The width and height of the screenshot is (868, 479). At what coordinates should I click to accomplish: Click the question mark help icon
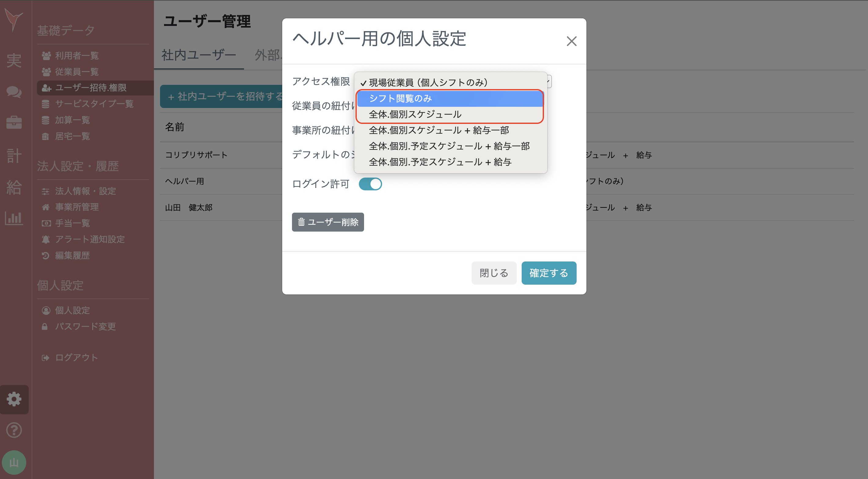coord(14,430)
